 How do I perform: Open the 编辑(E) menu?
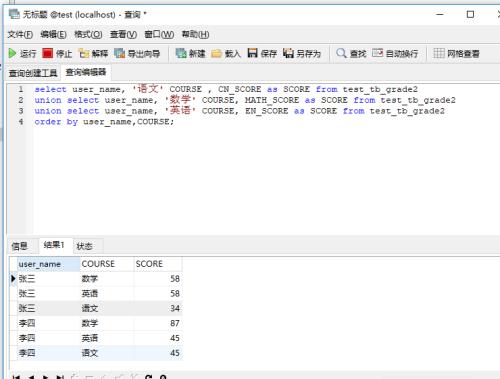pyautogui.click(x=53, y=34)
